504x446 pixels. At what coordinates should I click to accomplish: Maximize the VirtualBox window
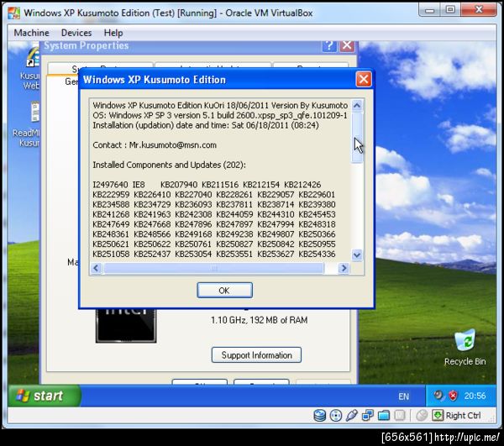(x=450, y=9)
